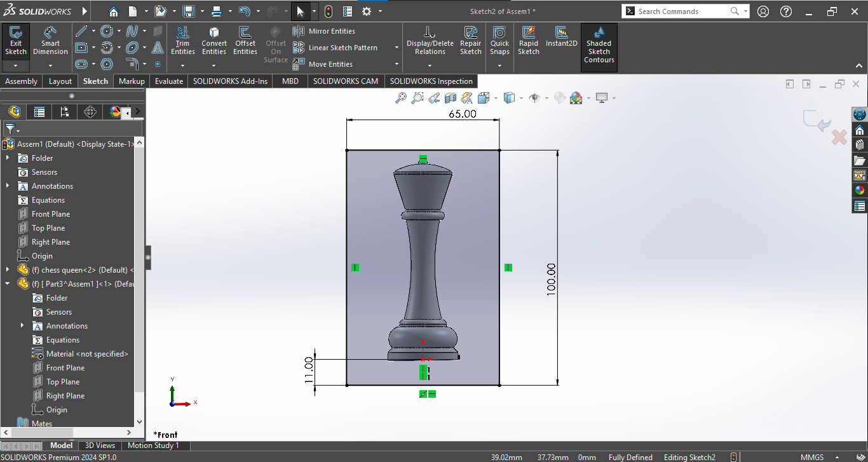Click the Print icon
868x462 pixels.
coord(217,11)
